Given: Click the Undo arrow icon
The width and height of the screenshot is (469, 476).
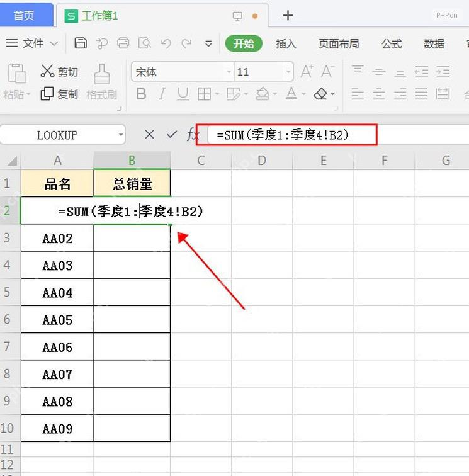Looking at the screenshot, I should [x=166, y=43].
